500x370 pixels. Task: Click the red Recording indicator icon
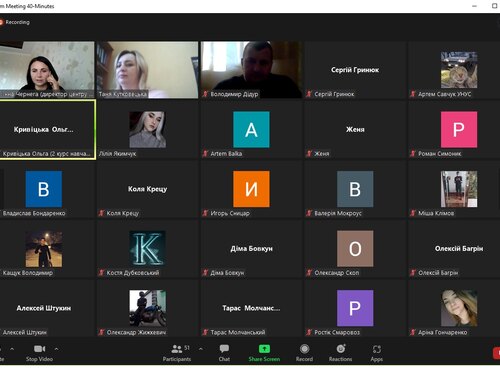point(1,22)
